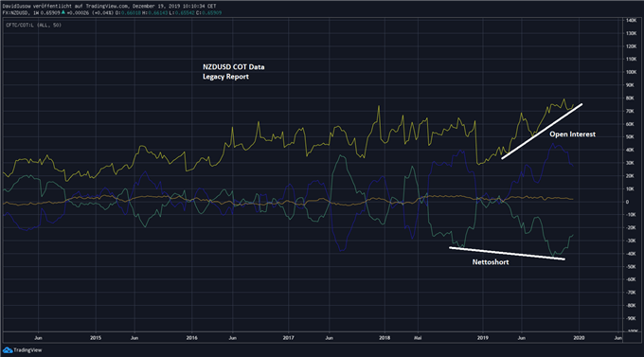Viewport: 644px width, 357px height.
Task: Click the 60K value on the axis
Action: pyautogui.click(x=631, y=124)
